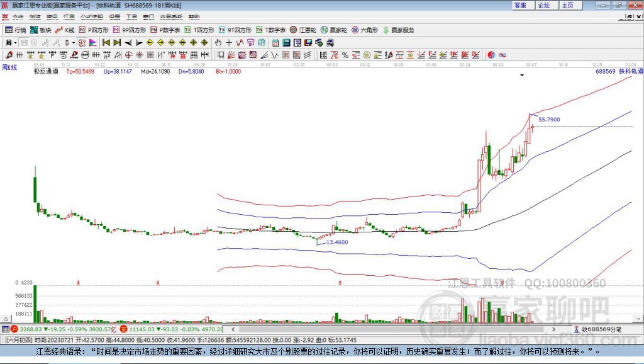Viewport: 644px width, 364px height.
Task: Click the 13.4600 low price label
Action: 337,242
